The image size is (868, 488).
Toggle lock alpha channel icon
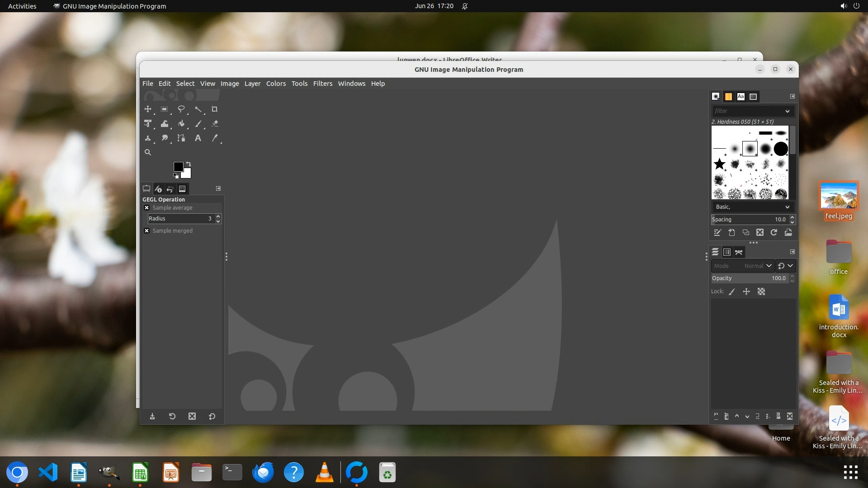coord(761,291)
